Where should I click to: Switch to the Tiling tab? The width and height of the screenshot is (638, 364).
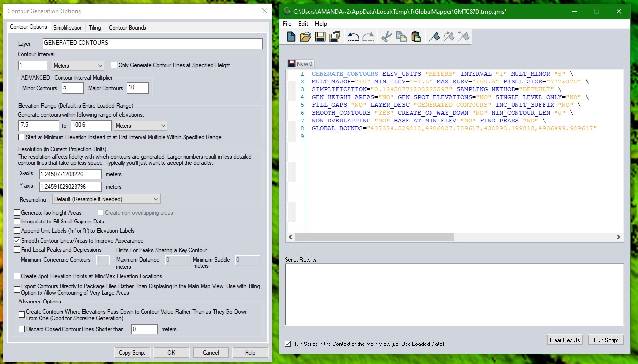pyautogui.click(x=95, y=28)
